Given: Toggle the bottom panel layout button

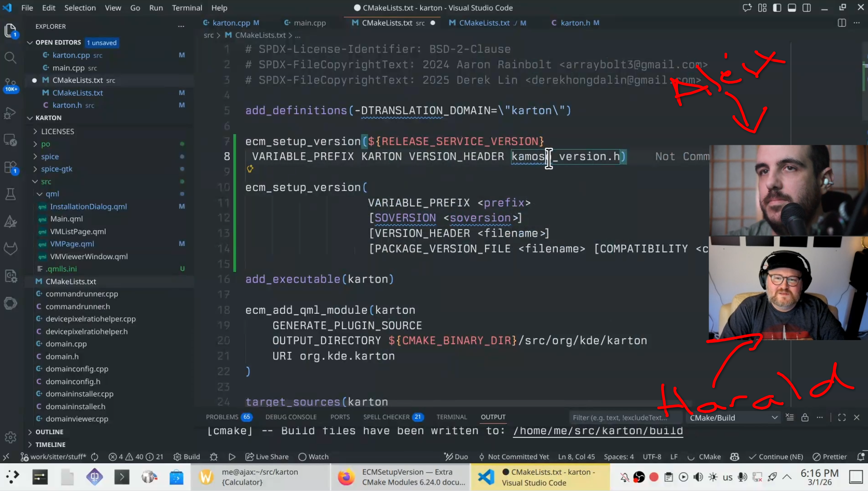Looking at the screenshot, I should (792, 8).
